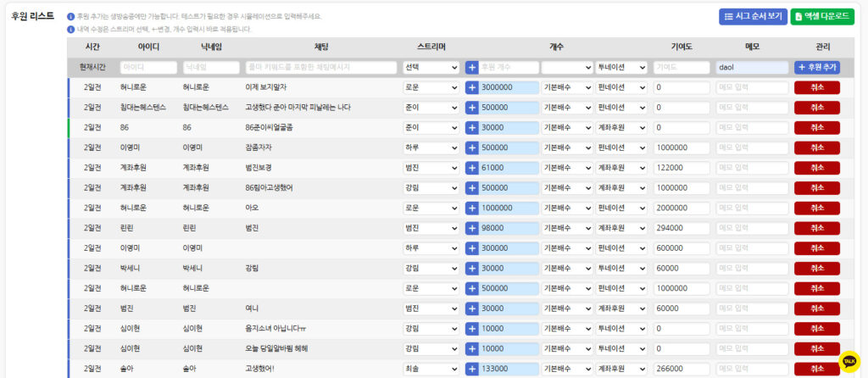This screenshot has height=378, width=868.
Task: Click the chat text 86준이씨얼굴좀
Action: (269, 128)
